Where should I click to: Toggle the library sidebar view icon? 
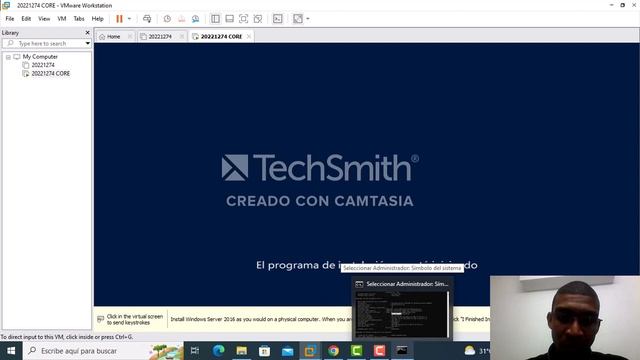[215, 19]
